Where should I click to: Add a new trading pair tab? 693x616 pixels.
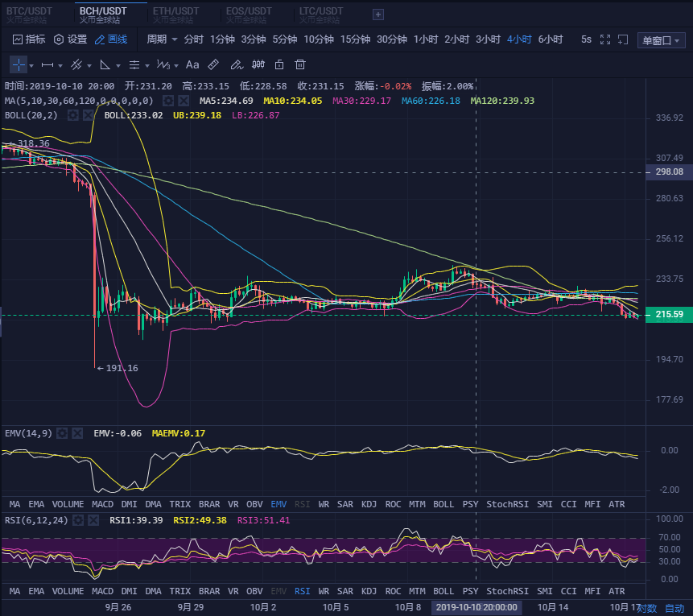pyautogui.click(x=378, y=14)
